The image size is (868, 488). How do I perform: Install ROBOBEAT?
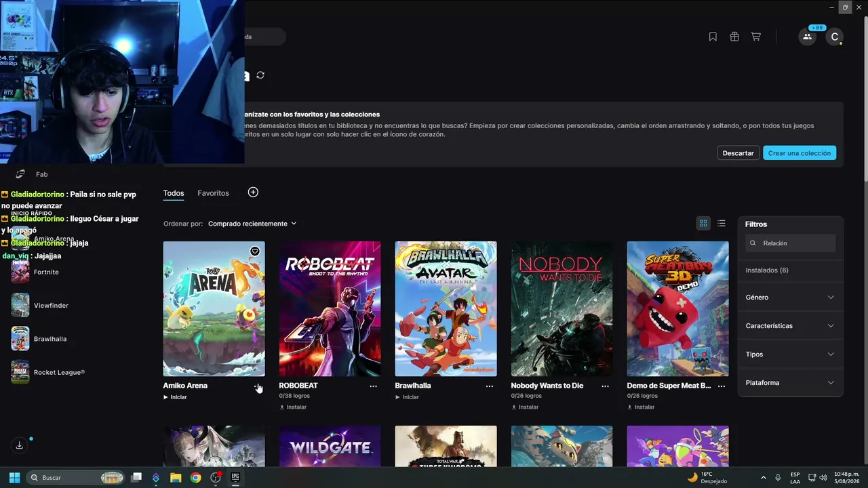point(293,407)
